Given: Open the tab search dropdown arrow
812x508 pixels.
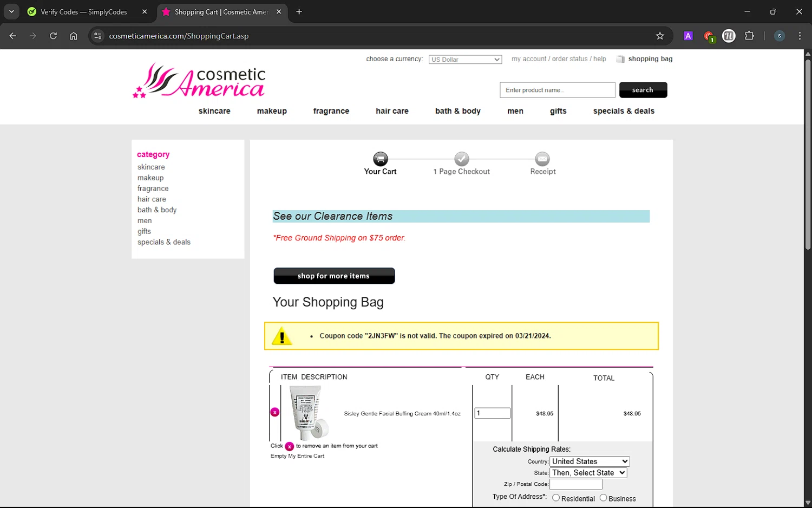Looking at the screenshot, I should click(11, 11).
